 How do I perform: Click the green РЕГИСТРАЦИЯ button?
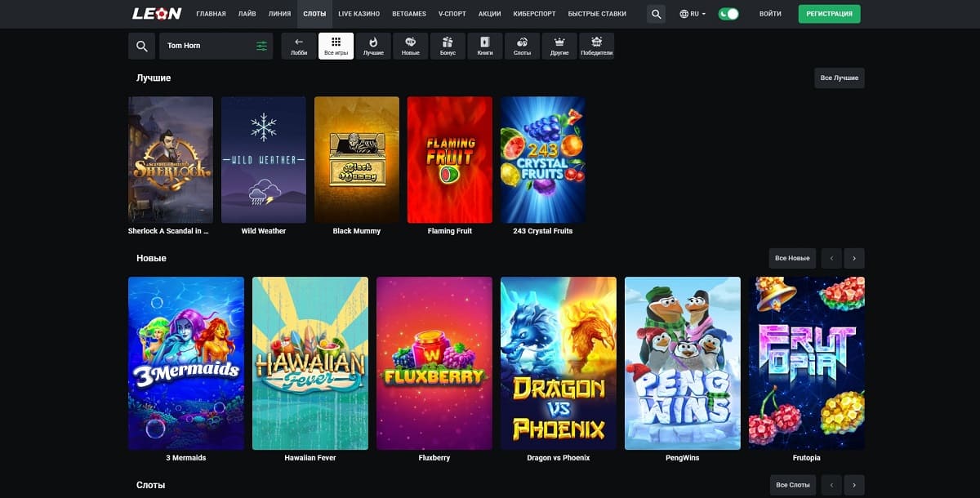[829, 14]
